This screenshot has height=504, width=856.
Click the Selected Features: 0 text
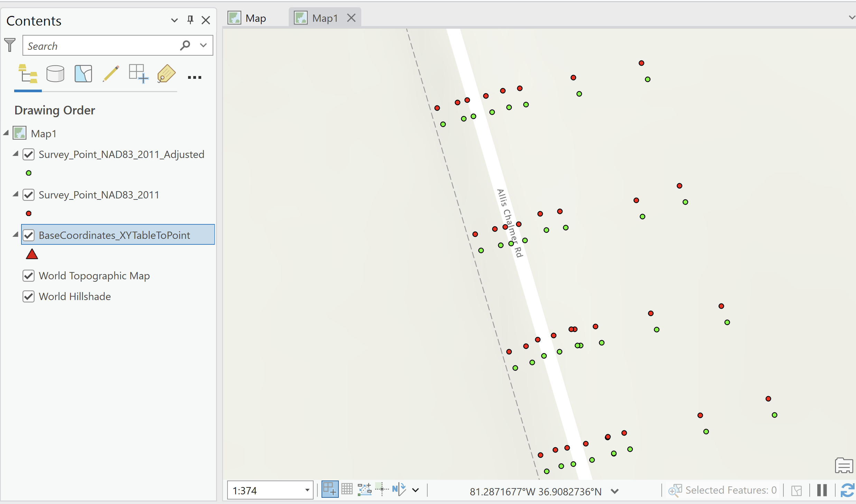click(731, 490)
